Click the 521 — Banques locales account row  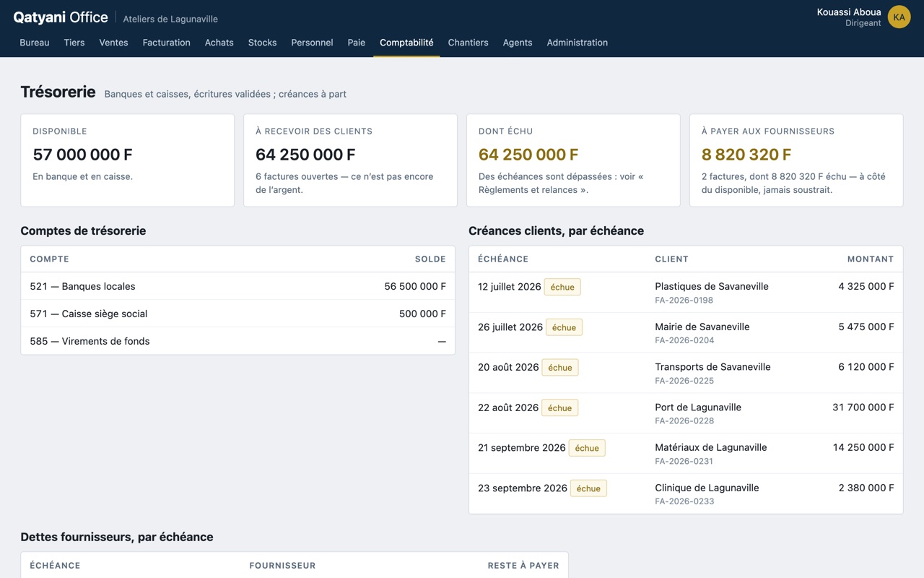[238, 286]
